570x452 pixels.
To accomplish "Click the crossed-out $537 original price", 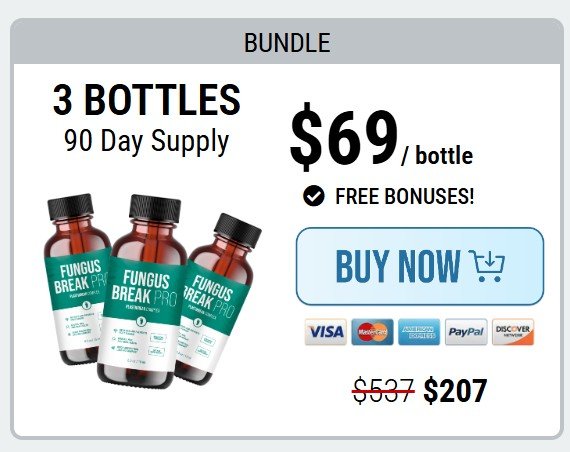I will pos(384,391).
